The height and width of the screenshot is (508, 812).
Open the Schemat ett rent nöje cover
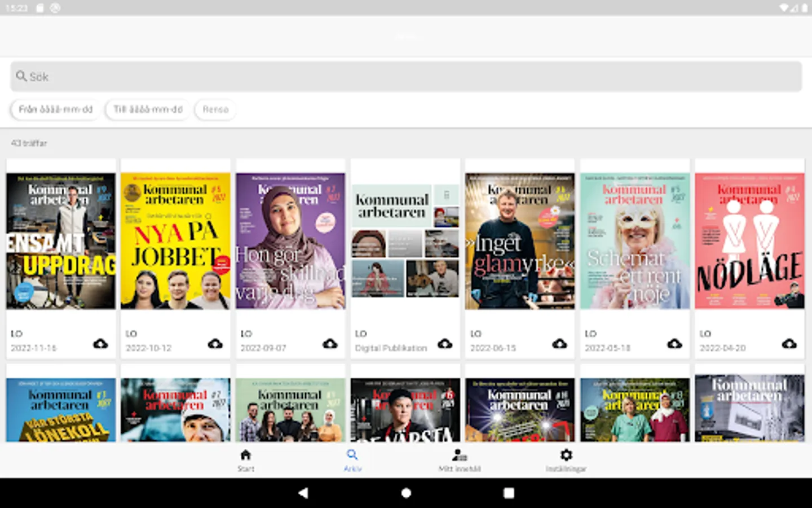coord(635,241)
